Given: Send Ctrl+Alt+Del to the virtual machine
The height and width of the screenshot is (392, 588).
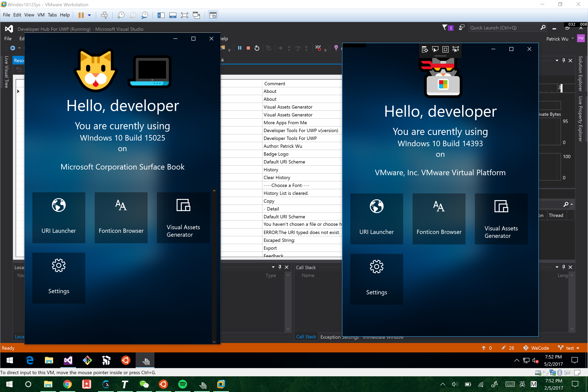Looking at the screenshot, I should coord(104,15).
